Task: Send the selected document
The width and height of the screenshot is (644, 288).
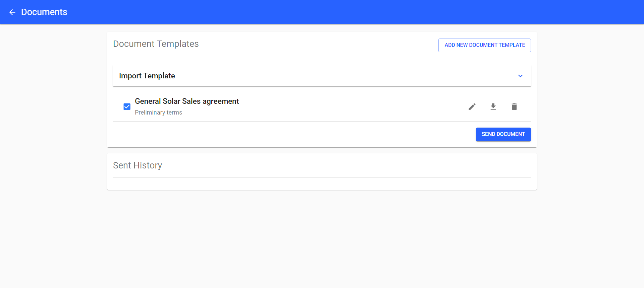Action: (503, 134)
